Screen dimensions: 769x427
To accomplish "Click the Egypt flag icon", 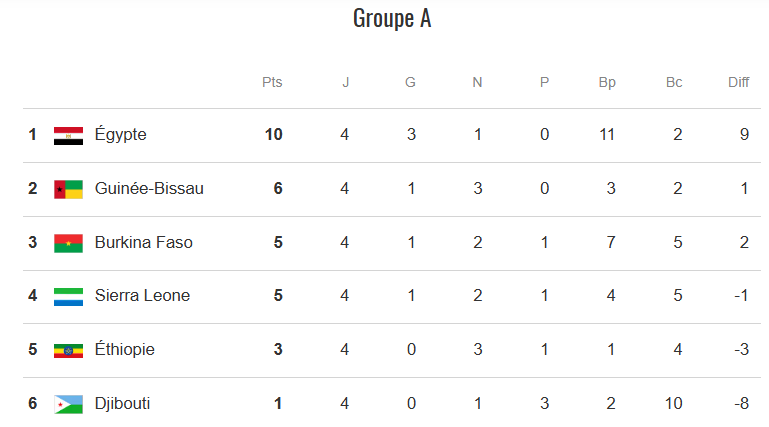I will [68, 135].
